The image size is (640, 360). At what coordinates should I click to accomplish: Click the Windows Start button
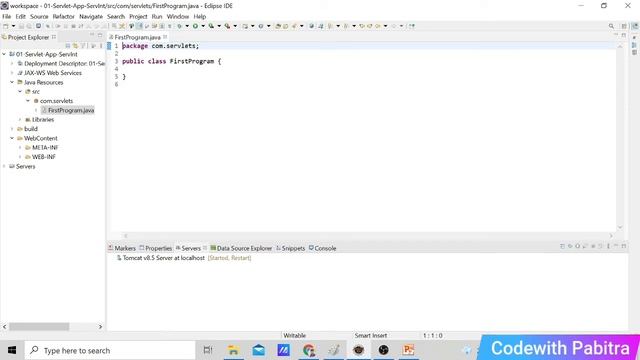pos(12,350)
